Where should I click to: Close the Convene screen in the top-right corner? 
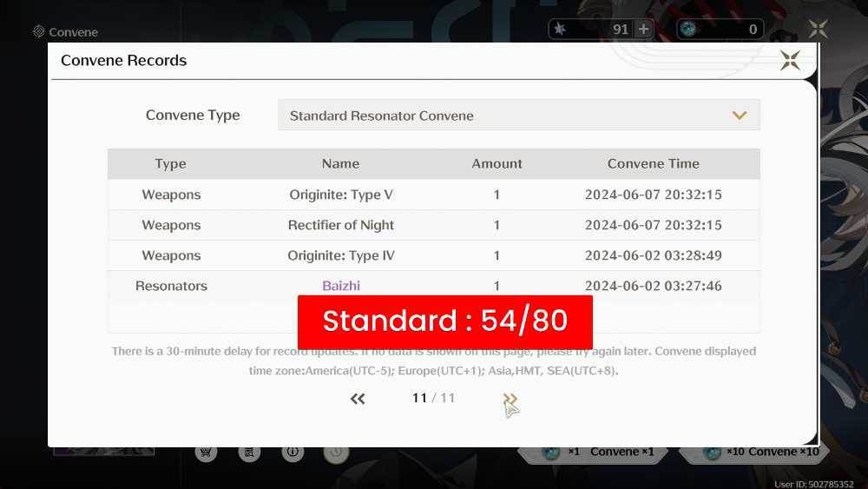[818, 29]
